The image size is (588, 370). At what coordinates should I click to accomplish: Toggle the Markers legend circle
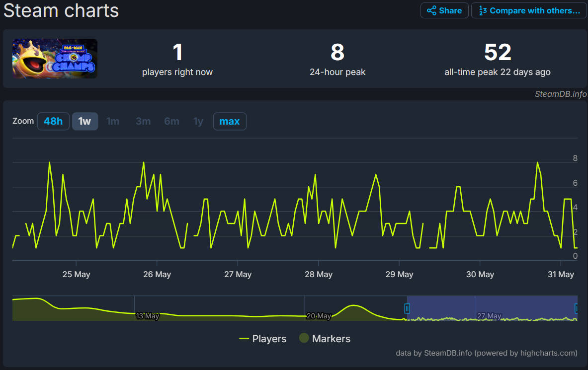coord(304,338)
